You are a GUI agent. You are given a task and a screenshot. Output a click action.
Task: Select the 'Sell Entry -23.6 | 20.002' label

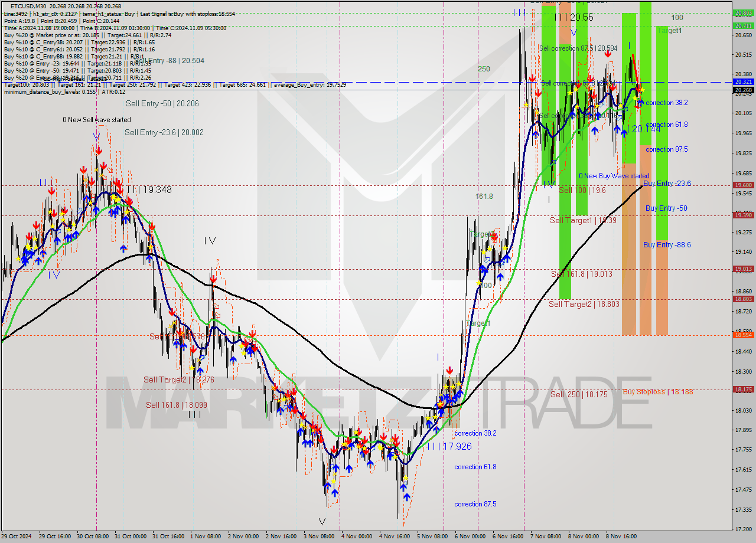click(164, 132)
